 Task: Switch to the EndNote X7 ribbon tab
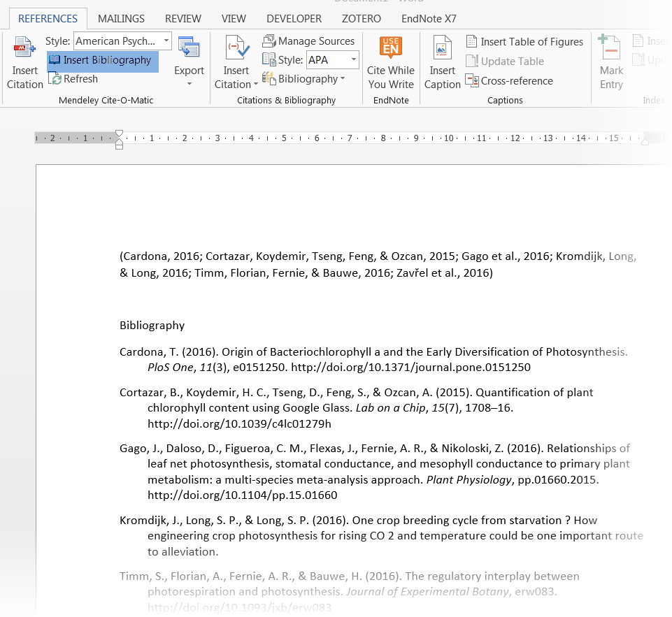click(429, 19)
